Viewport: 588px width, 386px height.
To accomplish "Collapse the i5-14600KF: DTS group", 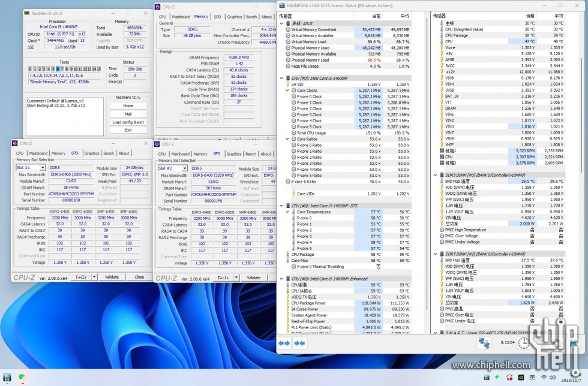I will coord(281,206).
